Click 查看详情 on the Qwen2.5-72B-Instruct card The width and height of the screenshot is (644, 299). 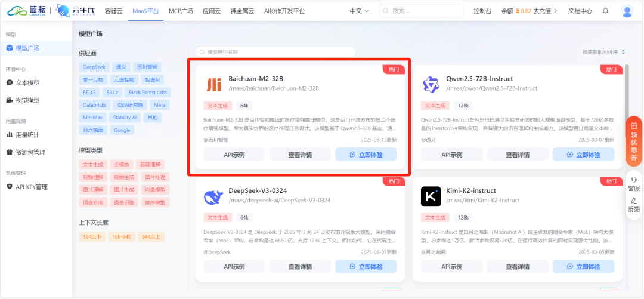pos(518,155)
